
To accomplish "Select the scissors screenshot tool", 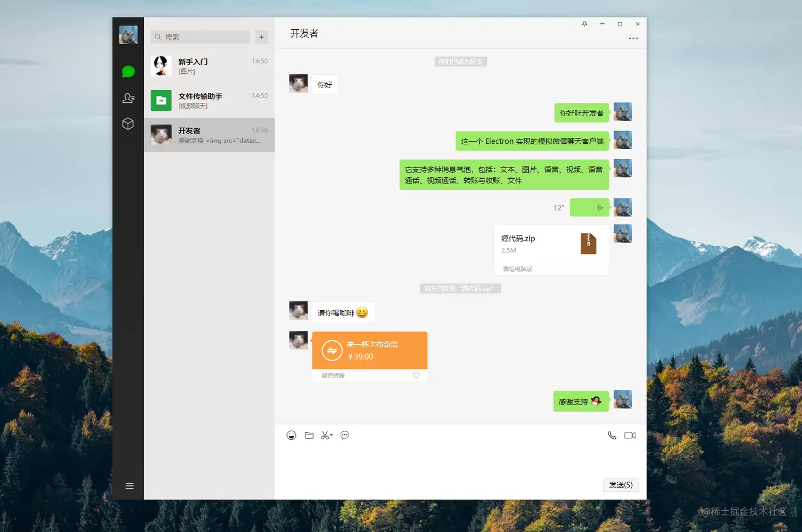I will [x=324, y=435].
